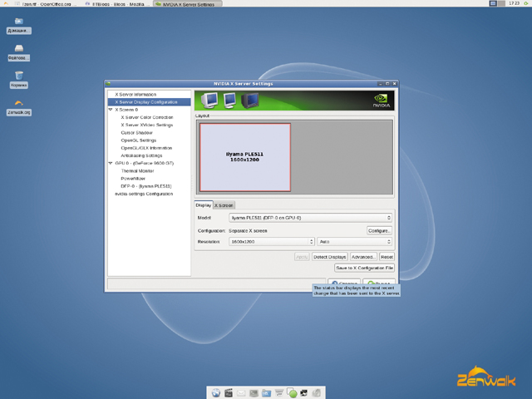The width and height of the screenshot is (532, 399).
Task: Open the Advanced... options button
Action: point(363,257)
